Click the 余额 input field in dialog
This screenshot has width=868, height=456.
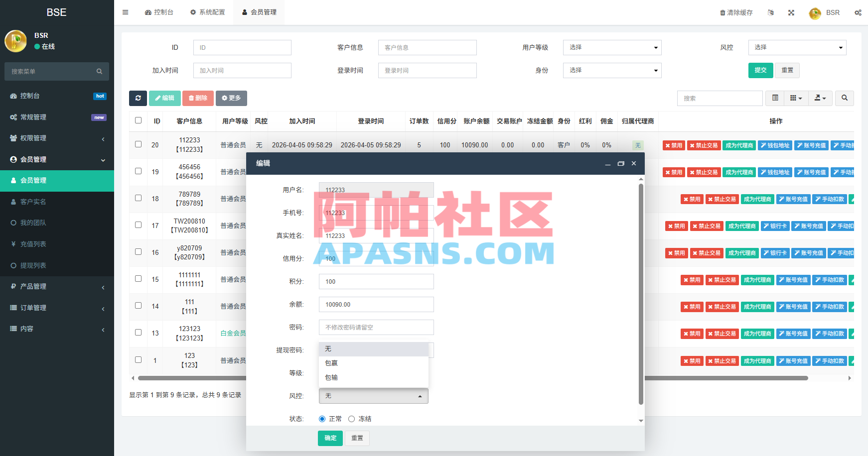pos(376,305)
